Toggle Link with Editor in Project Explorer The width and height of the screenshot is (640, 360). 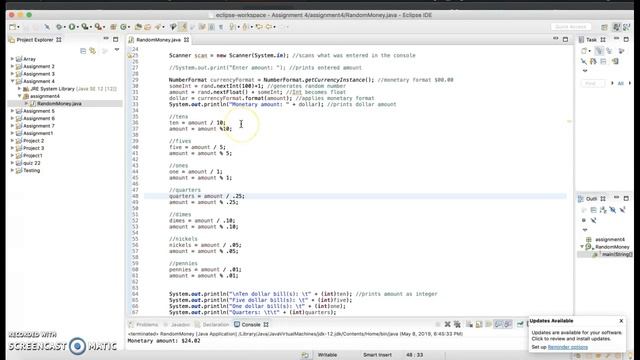pyautogui.click(x=93, y=51)
